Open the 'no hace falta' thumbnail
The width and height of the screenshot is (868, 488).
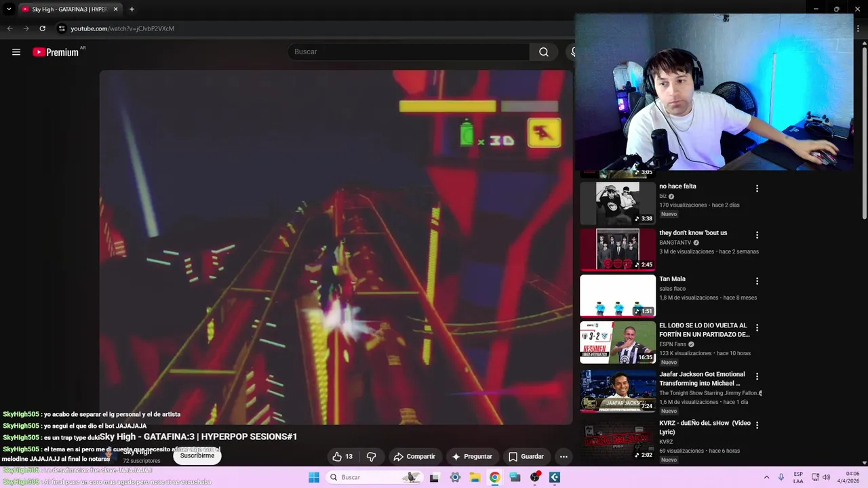pos(618,203)
